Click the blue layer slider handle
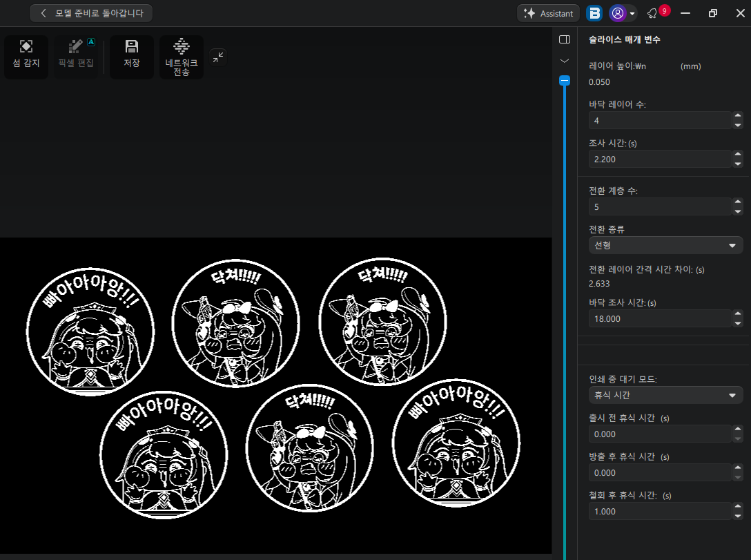 pos(565,81)
